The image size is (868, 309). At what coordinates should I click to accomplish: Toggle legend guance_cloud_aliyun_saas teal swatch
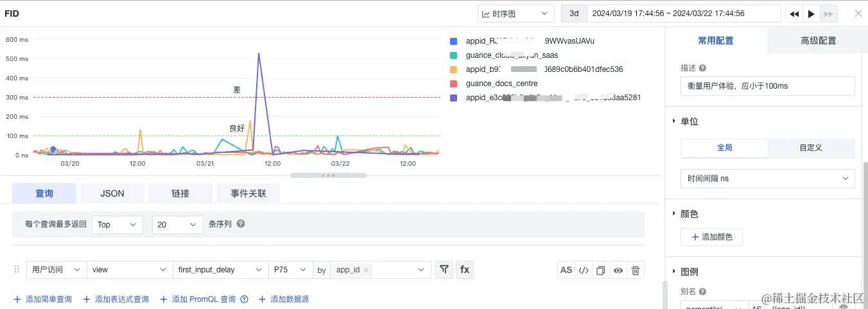[x=454, y=55]
